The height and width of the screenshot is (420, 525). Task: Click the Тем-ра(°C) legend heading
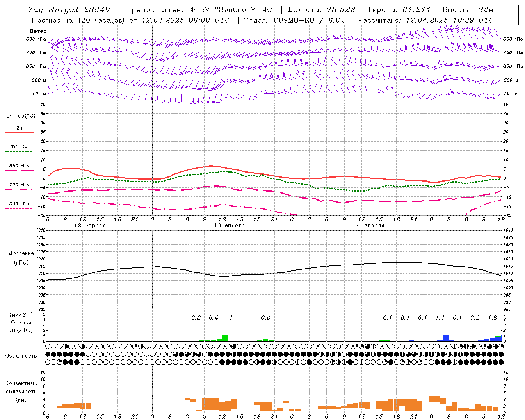19,116
